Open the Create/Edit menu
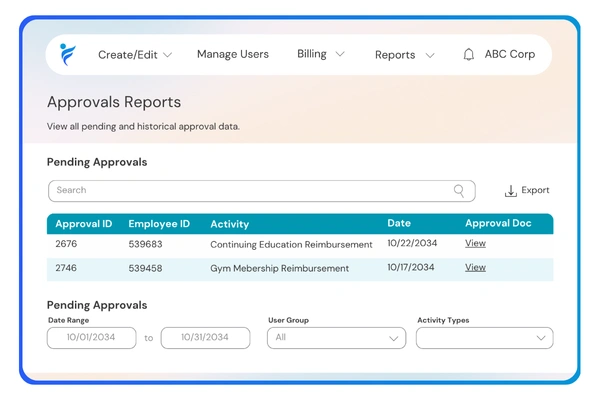This screenshot has height=400, width=600. tap(127, 55)
